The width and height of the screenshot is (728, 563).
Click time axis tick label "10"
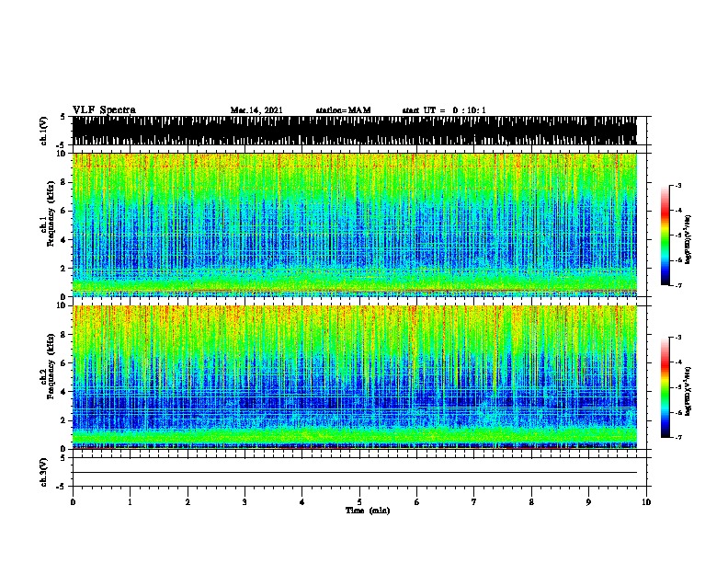pyautogui.click(x=646, y=502)
